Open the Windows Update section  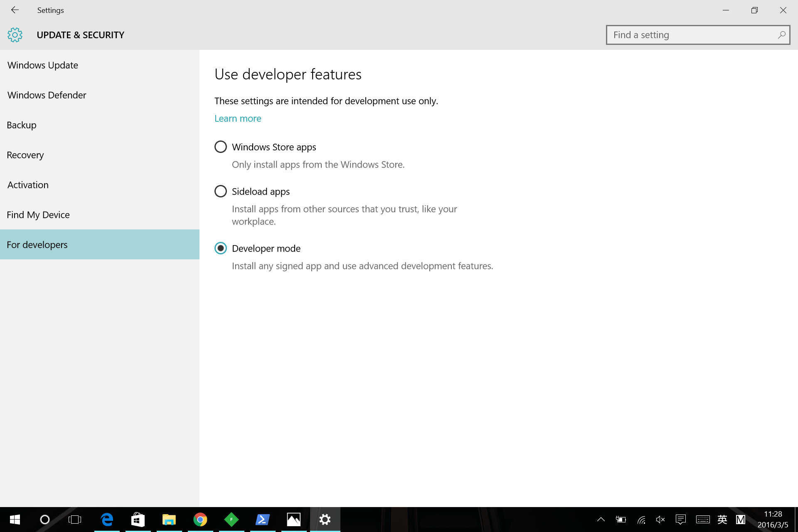(43, 65)
